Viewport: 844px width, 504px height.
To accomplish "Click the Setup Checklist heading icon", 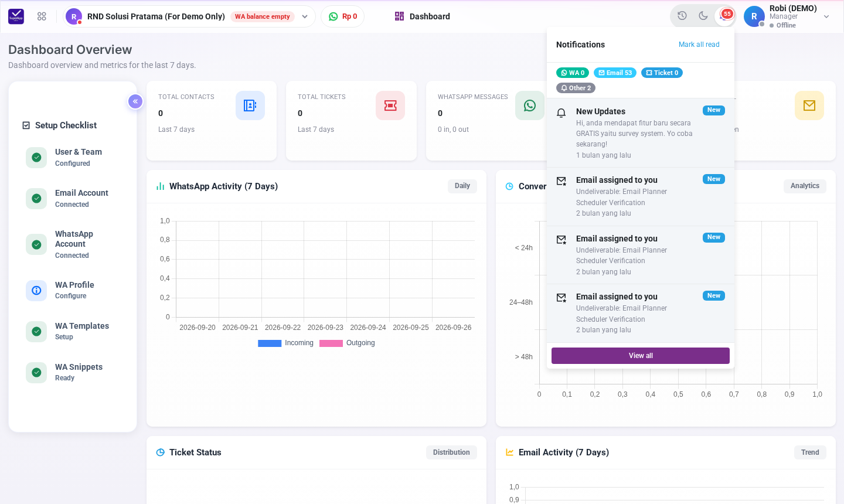I will pyautogui.click(x=26, y=125).
